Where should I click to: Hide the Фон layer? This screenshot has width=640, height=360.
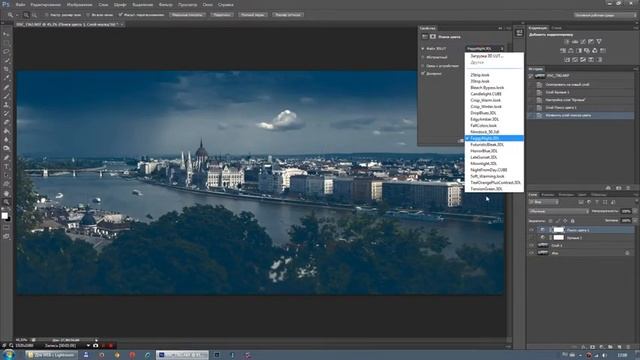coord(531,253)
